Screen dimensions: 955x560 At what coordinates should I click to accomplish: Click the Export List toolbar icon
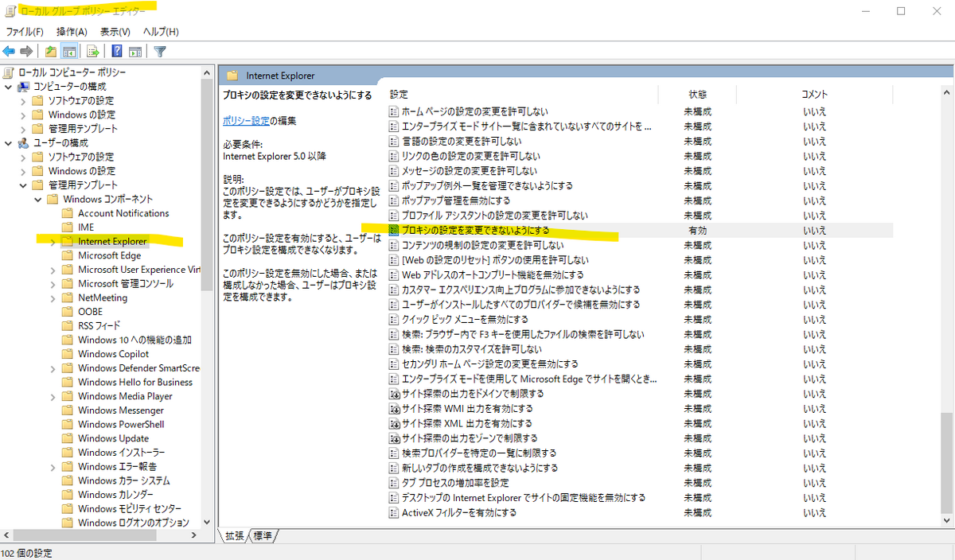click(93, 52)
